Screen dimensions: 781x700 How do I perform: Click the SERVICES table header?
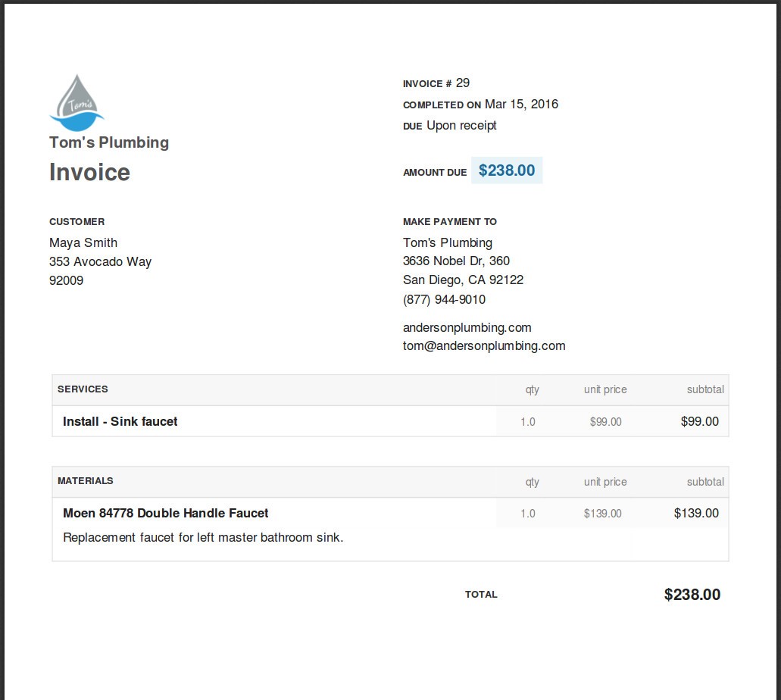pos(83,389)
